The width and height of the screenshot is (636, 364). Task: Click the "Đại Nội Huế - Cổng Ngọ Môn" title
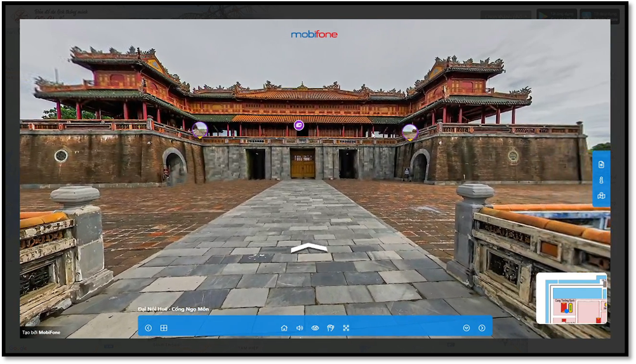tap(173, 309)
